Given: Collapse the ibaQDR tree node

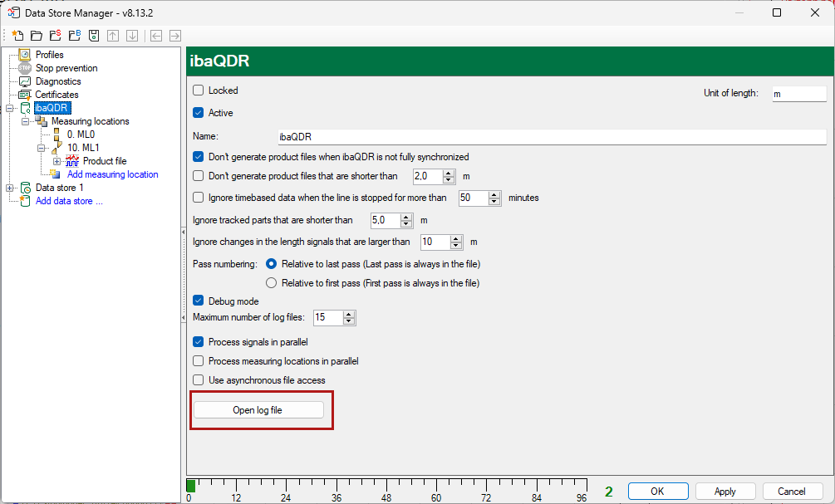Looking at the screenshot, I should [10, 108].
